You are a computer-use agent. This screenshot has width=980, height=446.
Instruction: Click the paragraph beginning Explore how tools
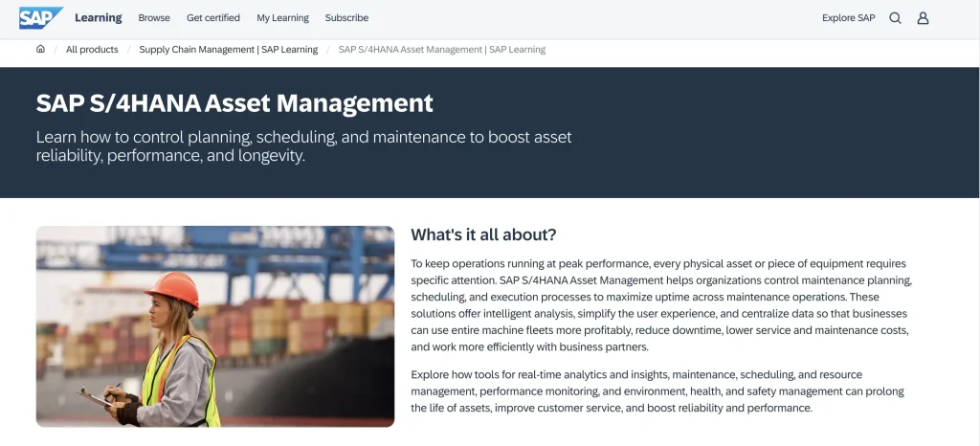(x=657, y=391)
